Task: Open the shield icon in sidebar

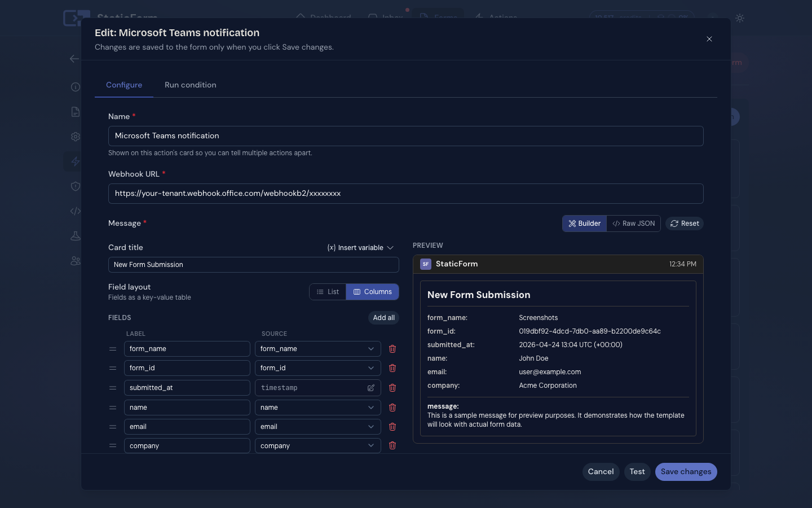Action: click(76, 186)
